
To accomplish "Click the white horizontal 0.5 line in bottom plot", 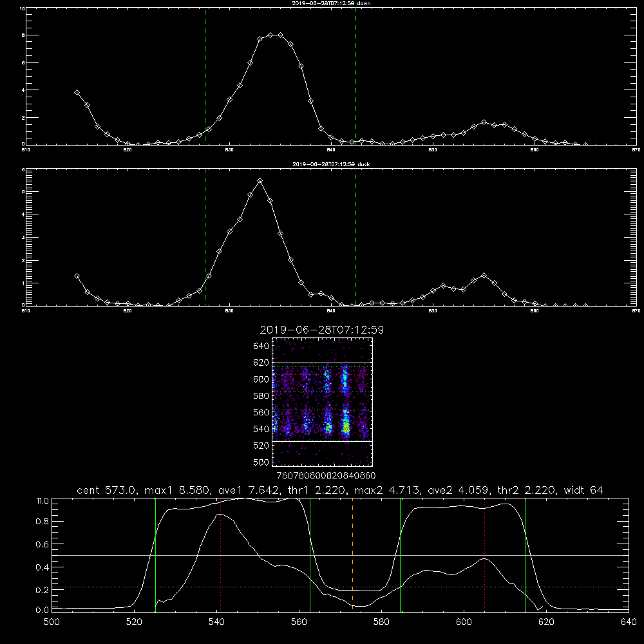I will 340,555.
